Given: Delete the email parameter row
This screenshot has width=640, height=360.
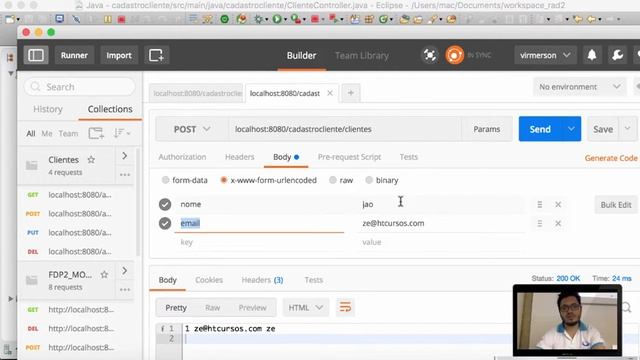Looking at the screenshot, I should pos(558,223).
